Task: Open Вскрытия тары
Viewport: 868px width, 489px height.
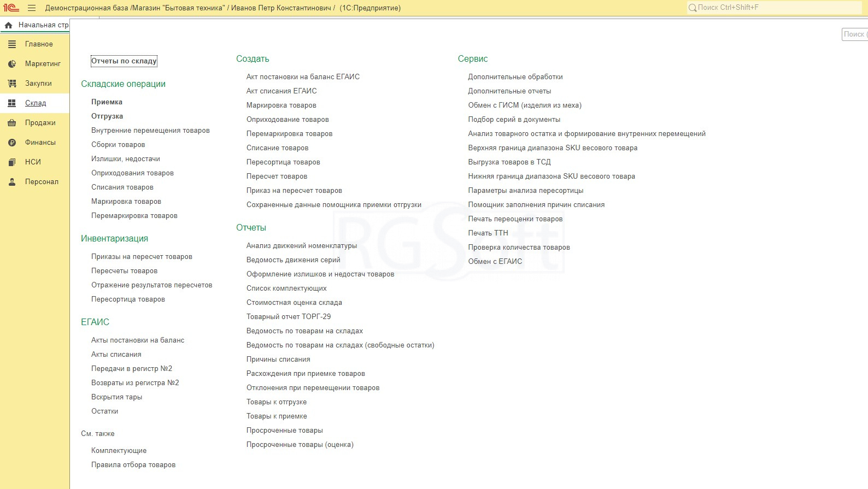Action: 116,397
